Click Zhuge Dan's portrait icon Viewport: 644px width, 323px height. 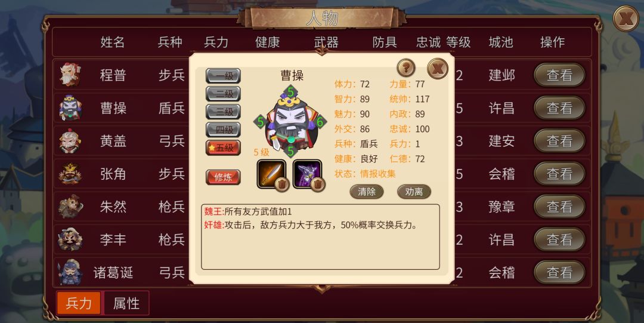click(70, 272)
